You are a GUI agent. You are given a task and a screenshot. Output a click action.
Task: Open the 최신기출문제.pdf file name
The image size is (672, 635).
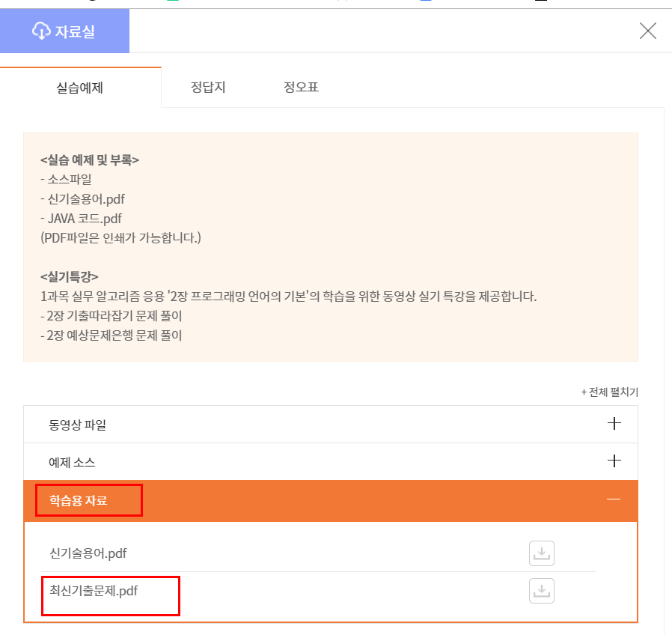point(94,591)
